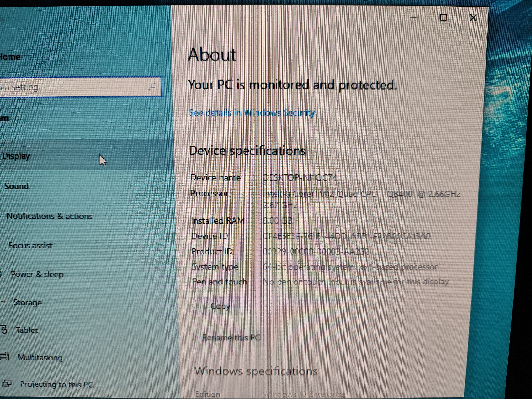The image size is (532, 399).
Task: Go to Notifications & actions
Action: pos(49,216)
